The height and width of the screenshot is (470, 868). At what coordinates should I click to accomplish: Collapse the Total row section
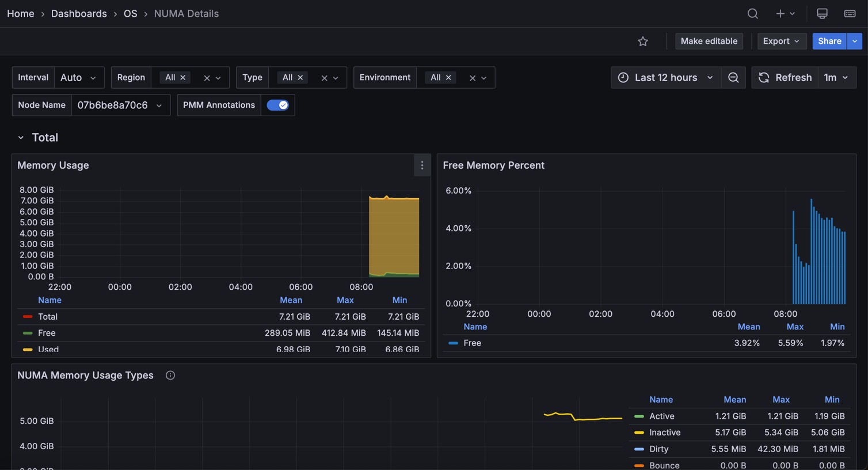21,137
